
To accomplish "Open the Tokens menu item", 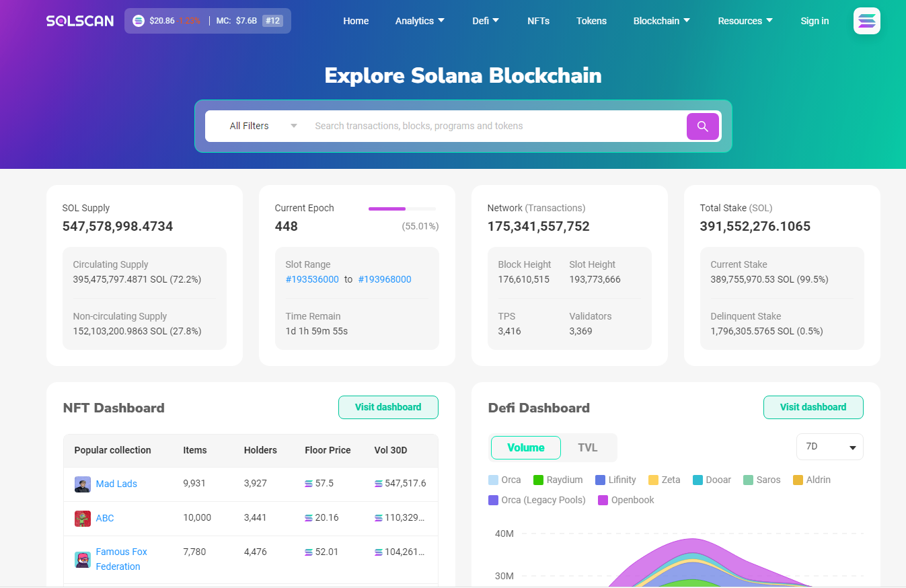I will (x=591, y=21).
